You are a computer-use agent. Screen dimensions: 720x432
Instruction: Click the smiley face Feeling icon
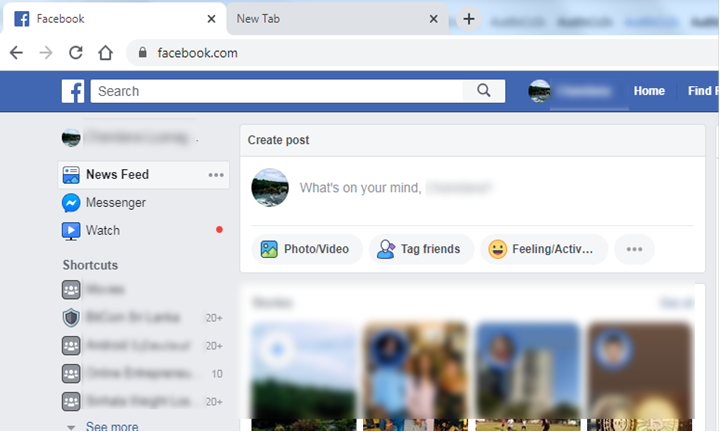tap(497, 249)
